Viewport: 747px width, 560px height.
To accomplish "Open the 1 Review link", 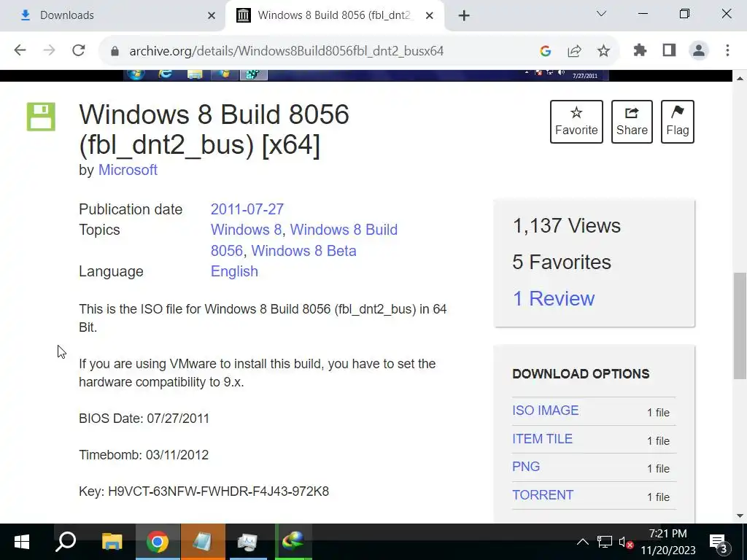I will pyautogui.click(x=554, y=298).
